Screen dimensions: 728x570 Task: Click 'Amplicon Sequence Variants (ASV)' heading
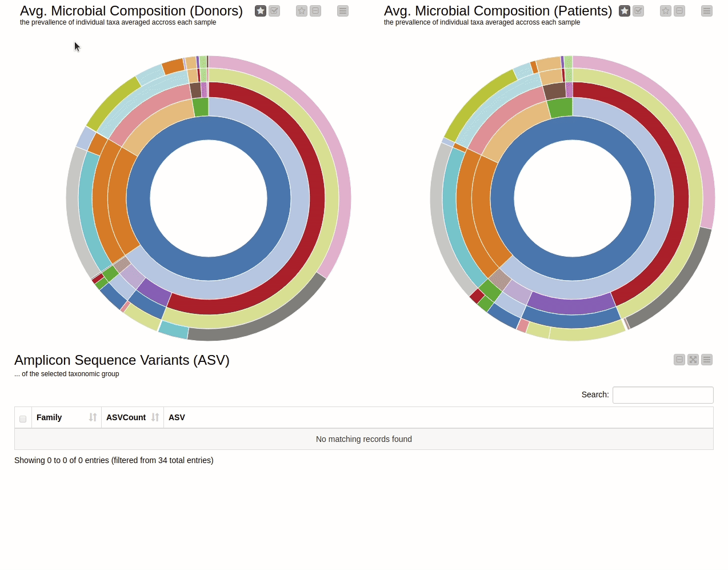122,360
